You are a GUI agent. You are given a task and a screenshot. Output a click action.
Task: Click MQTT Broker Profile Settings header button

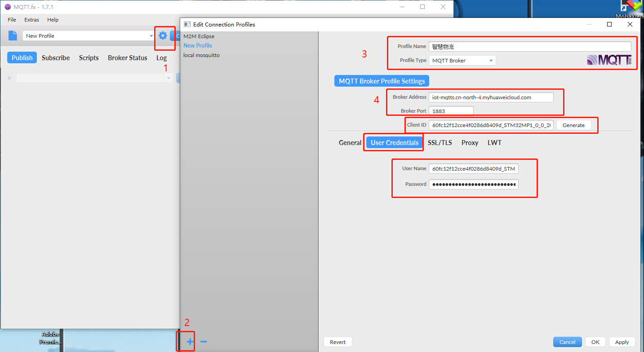point(382,81)
